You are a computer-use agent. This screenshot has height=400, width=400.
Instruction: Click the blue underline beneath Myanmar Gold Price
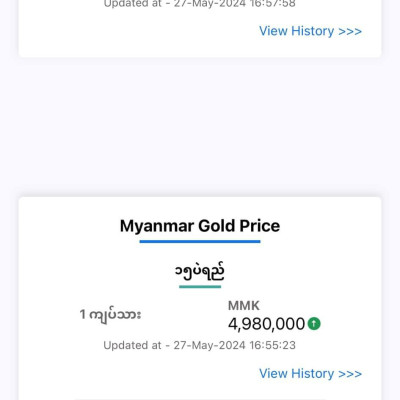200,241
